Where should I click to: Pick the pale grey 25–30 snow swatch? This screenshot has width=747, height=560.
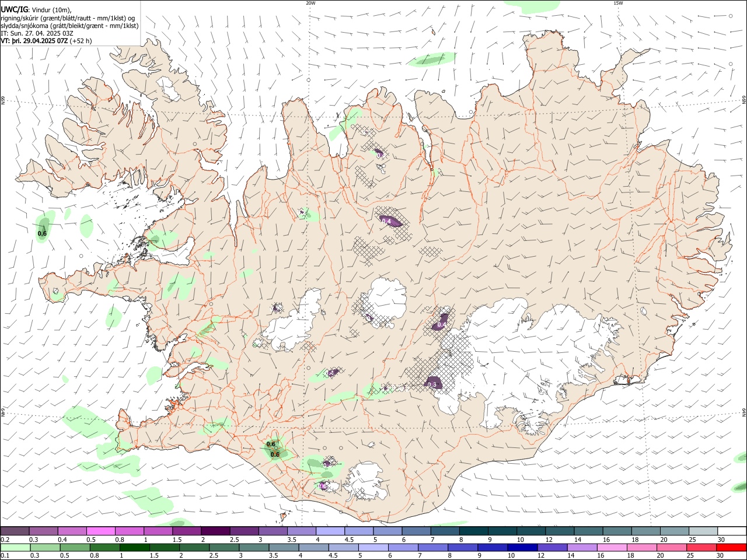point(702,531)
